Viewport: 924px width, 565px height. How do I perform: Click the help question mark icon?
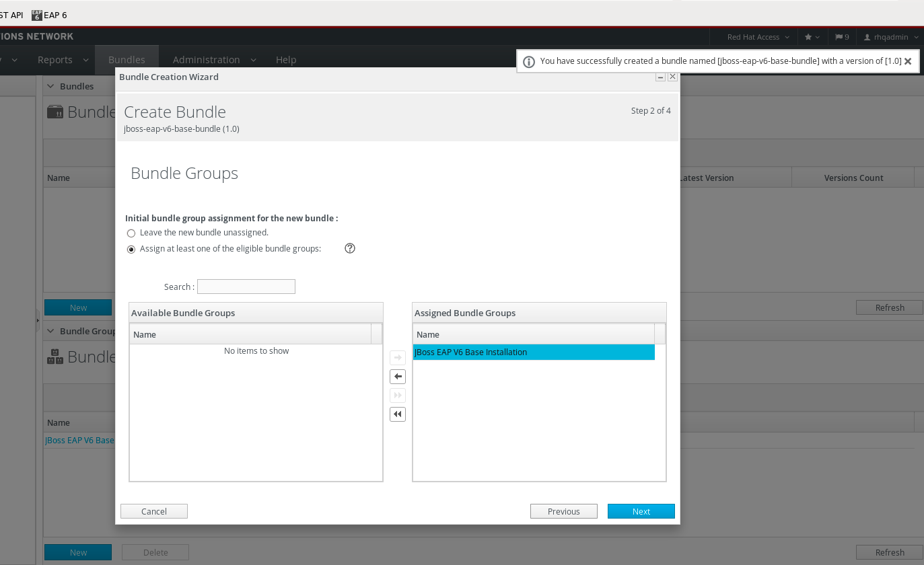pyautogui.click(x=350, y=248)
